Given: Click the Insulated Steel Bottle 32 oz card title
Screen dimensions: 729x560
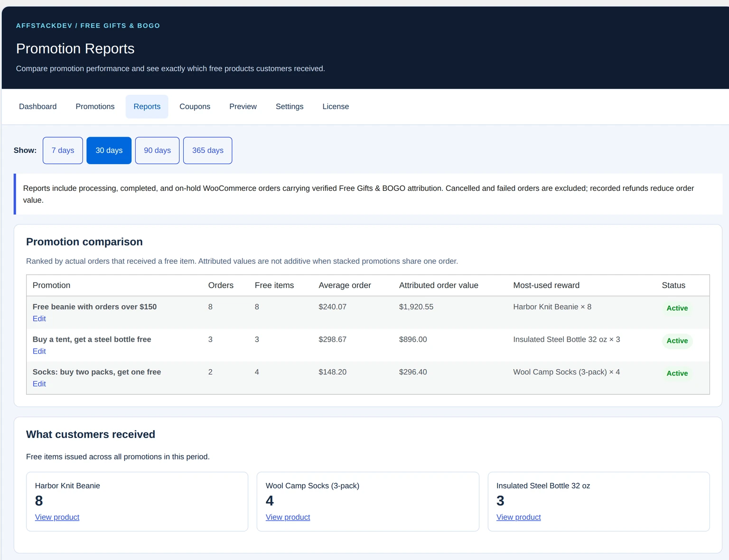Looking at the screenshot, I should [x=543, y=485].
